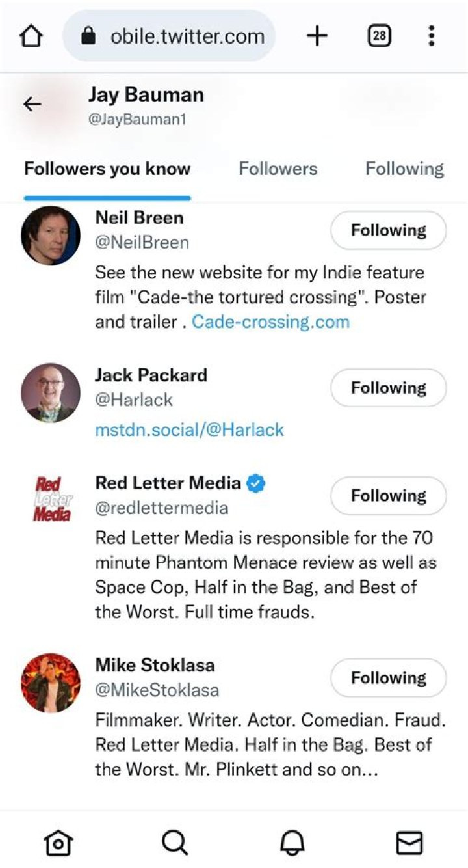Select the Followers you know tab

tap(107, 169)
